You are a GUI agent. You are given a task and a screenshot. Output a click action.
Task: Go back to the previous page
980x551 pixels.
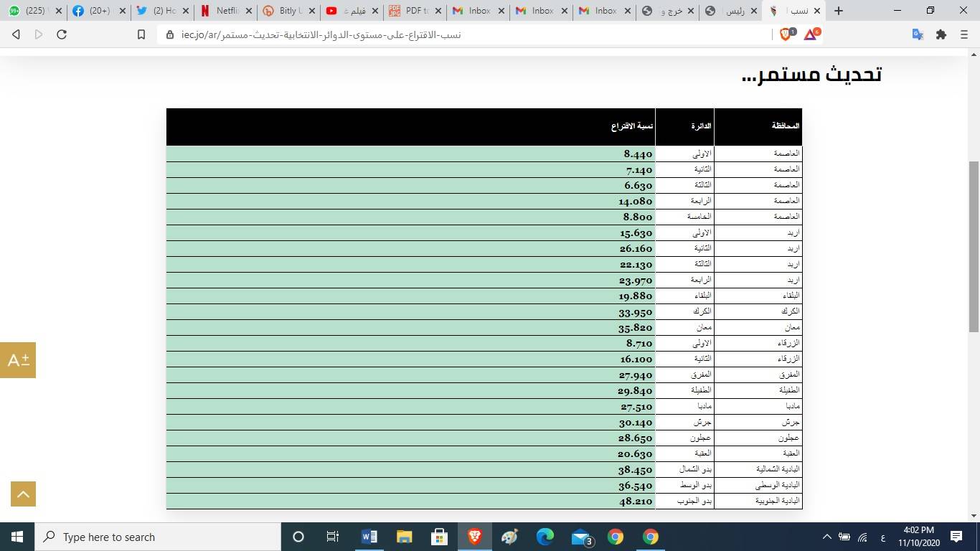coord(16,34)
